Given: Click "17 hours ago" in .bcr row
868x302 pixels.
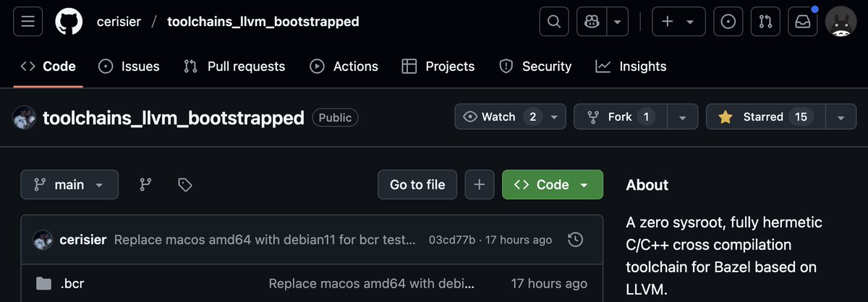Looking at the screenshot, I should pyautogui.click(x=549, y=284).
